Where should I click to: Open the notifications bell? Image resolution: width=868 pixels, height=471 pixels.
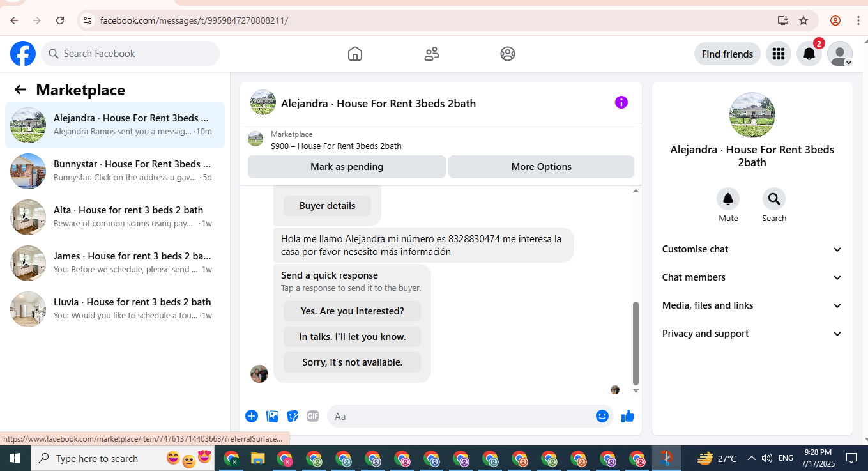[809, 54]
